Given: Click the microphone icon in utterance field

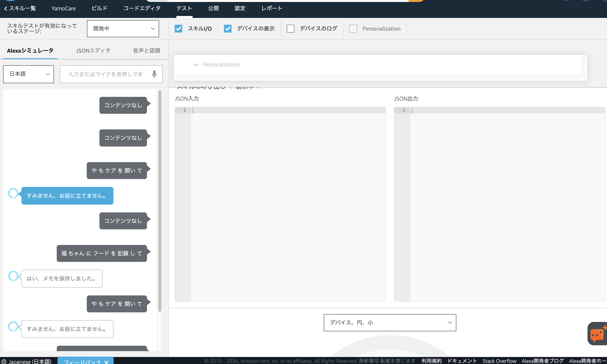Looking at the screenshot, I should tap(154, 74).
